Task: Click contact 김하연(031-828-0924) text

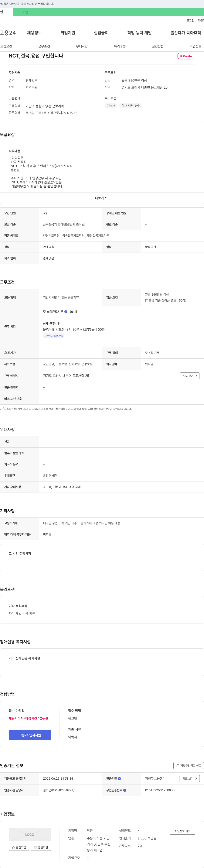Action: click(58, 790)
